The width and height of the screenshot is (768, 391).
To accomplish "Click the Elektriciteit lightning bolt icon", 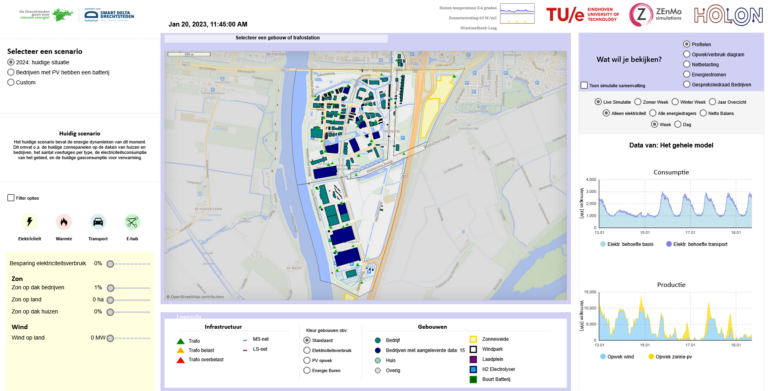I will pyautogui.click(x=29, y=222).
